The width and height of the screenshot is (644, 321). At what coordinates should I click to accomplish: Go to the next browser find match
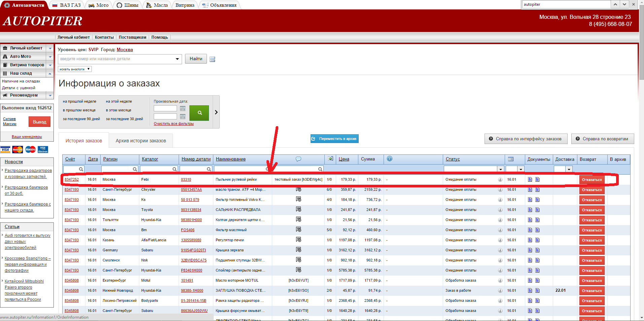(x=624, y=4)
